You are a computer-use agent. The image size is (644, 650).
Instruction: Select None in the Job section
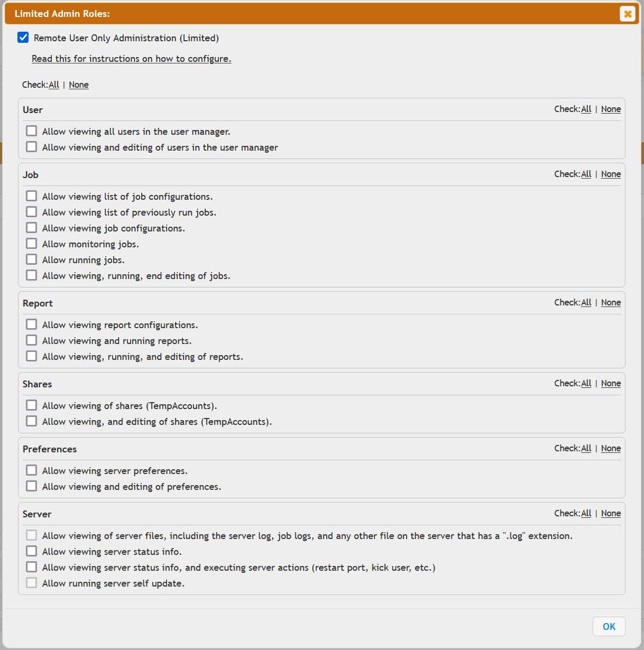click(x=611, y=174)
